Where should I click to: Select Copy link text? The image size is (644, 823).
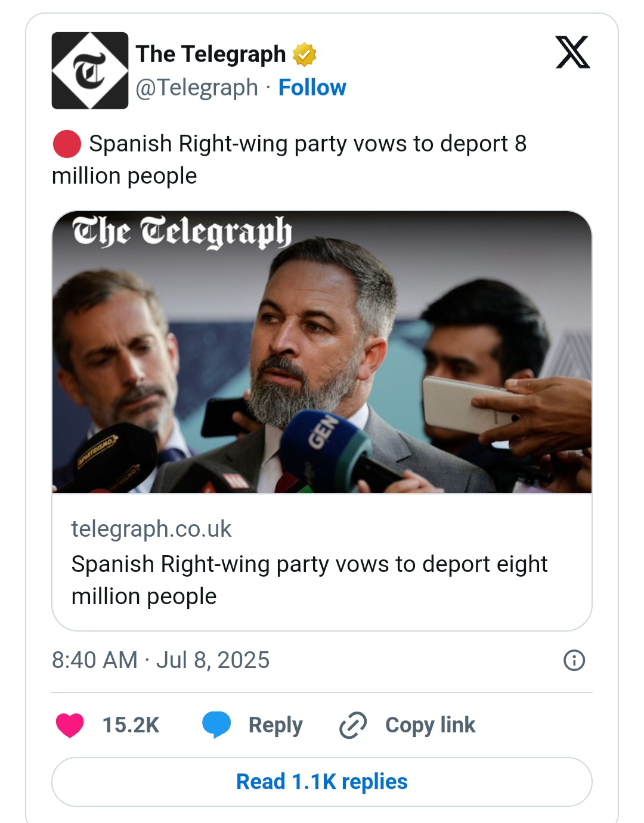pos(430,725)
